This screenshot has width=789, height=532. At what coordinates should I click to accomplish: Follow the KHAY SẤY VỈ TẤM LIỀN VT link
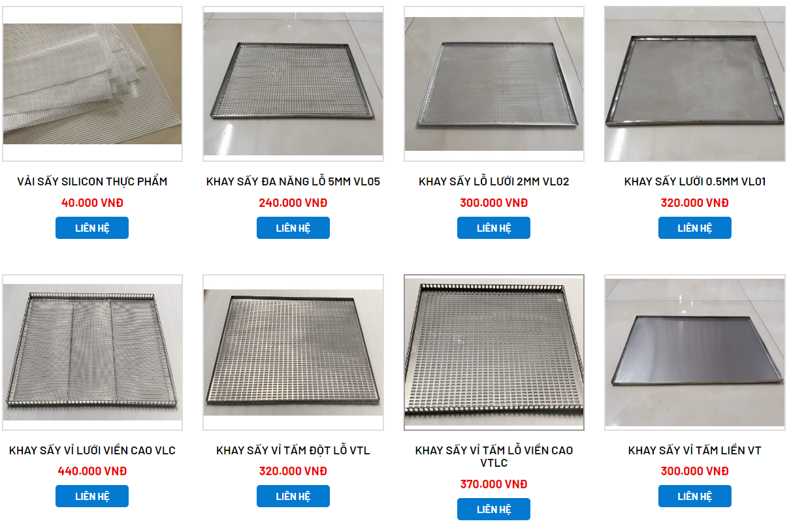point(695,450)
